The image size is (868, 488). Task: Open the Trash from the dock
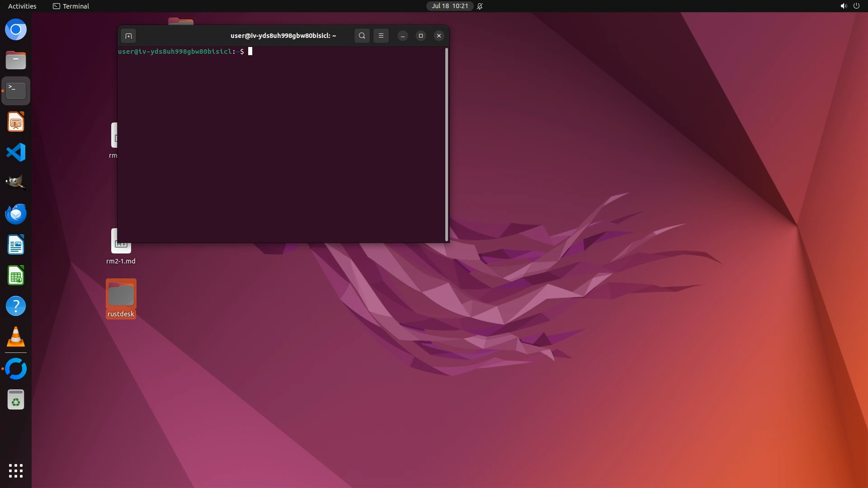pyautogui.click(x=16, y=400)
